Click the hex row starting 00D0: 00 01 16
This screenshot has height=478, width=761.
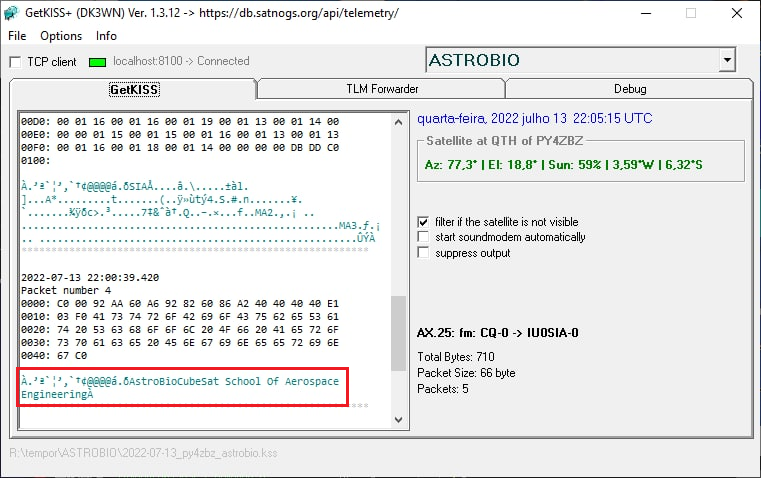pyautogui.click(x=180, y=121)
